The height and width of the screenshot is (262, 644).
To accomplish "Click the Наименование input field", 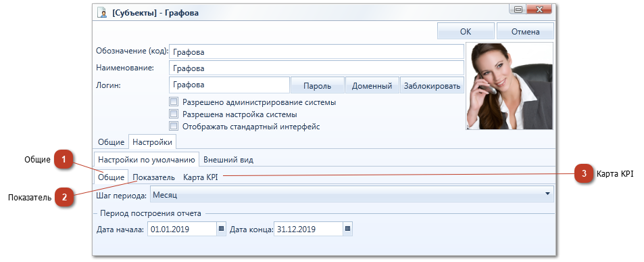I will [317, 68].
